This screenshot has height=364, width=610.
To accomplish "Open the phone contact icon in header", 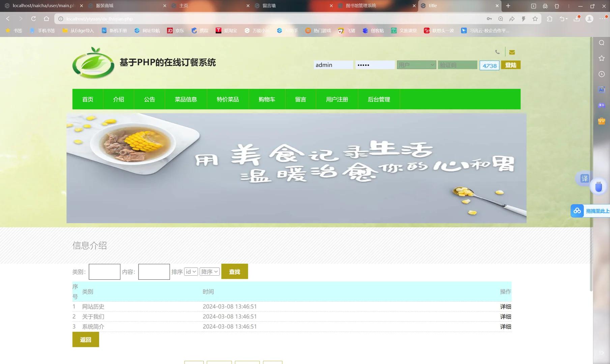I will click(x=498, y=52).
